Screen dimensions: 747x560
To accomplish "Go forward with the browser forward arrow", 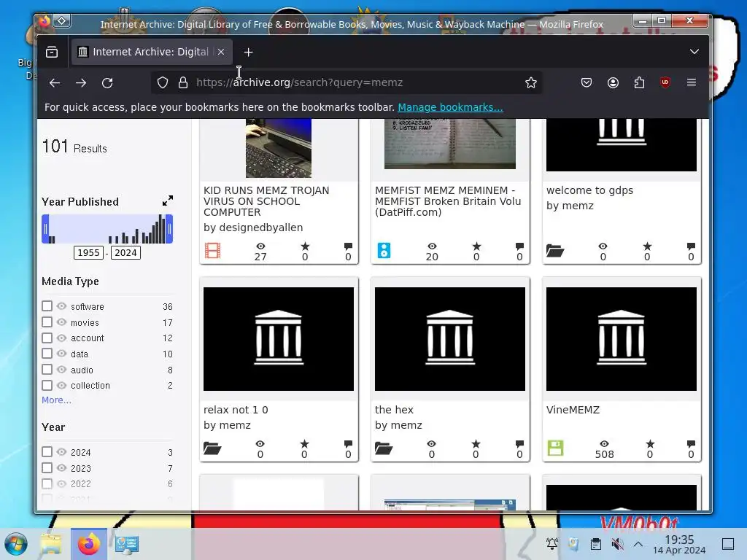I will pyautogui.click(x=81, y=83).
